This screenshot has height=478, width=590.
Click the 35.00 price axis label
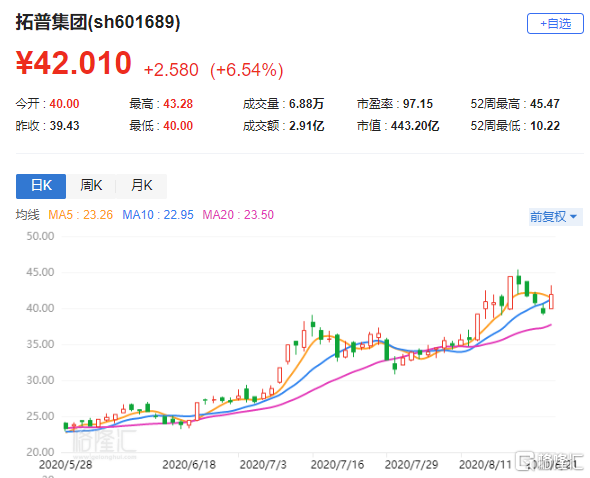click(x=40, y=344)
